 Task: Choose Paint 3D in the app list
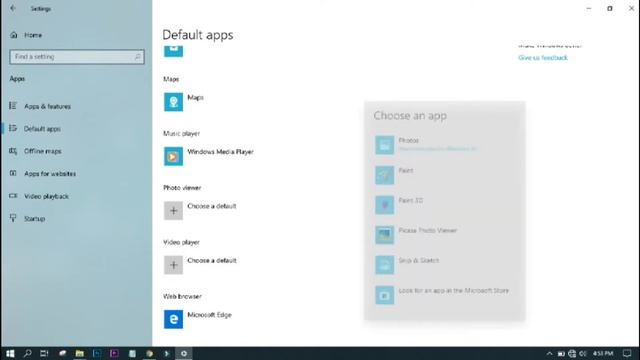pyautogui.click(x=444, y=205)
